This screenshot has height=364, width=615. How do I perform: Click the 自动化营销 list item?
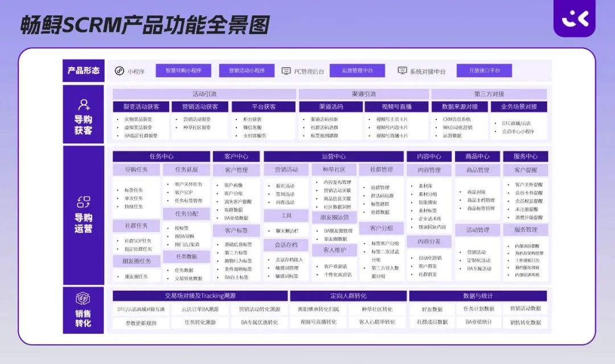[430, 258]
